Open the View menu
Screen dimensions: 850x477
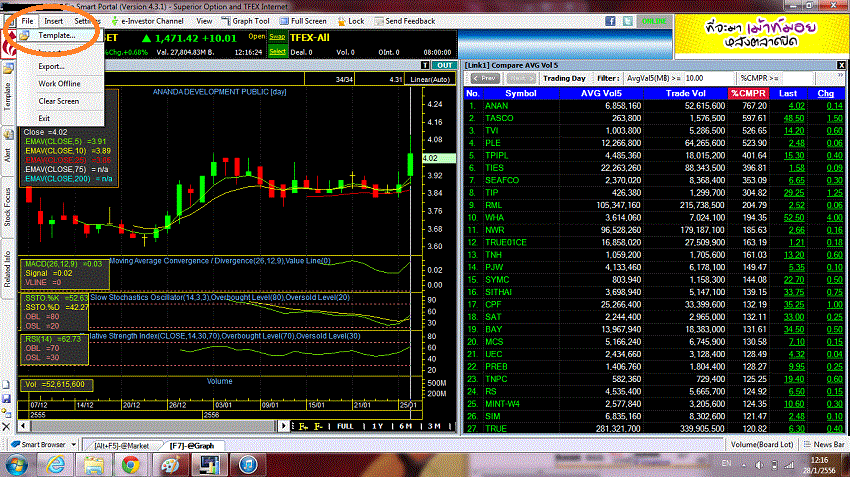click(204, 21)
